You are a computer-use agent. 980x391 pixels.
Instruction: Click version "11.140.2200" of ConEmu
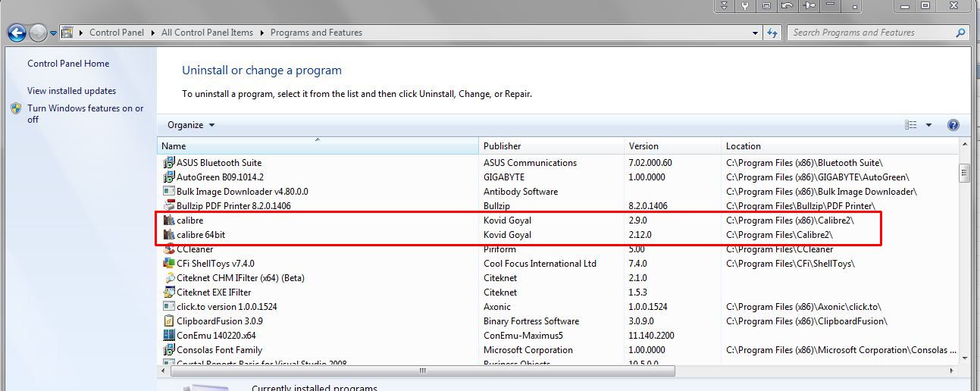653,336
